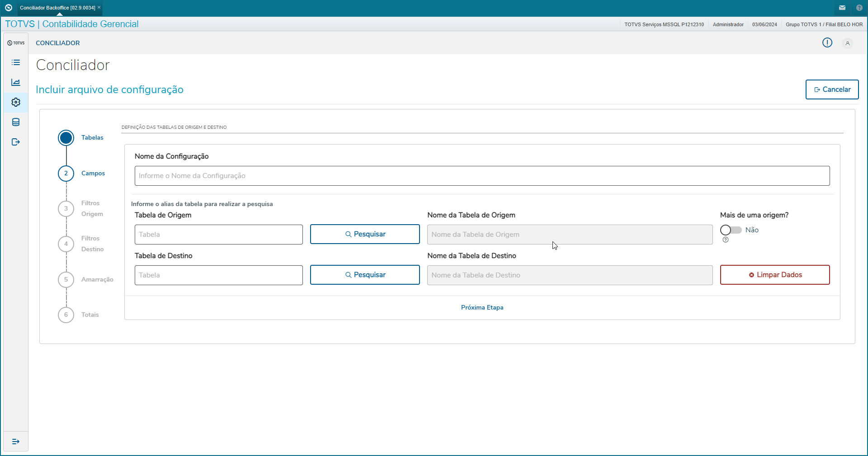Click the Cancelar button

pyautogui.click(x=832, y=89)
